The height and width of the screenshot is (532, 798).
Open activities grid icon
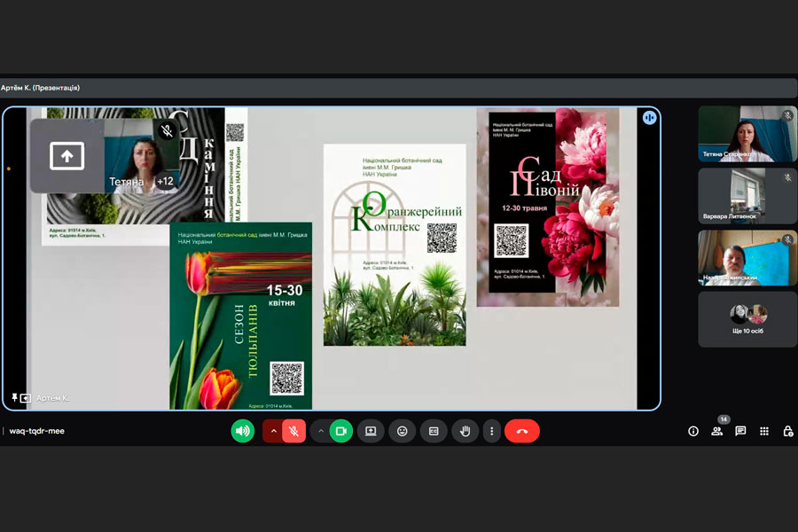[764, 431]
